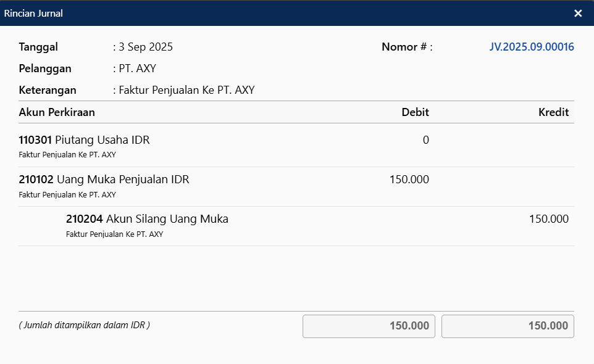The image size is (594, 364).
Task: Click the Tanggal label
Action: [38, 47]
